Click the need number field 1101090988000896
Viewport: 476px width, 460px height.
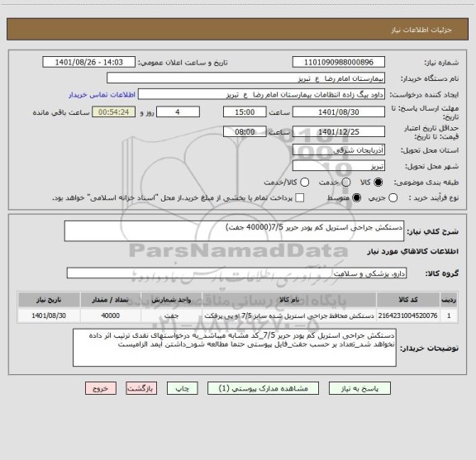[339, 62]
